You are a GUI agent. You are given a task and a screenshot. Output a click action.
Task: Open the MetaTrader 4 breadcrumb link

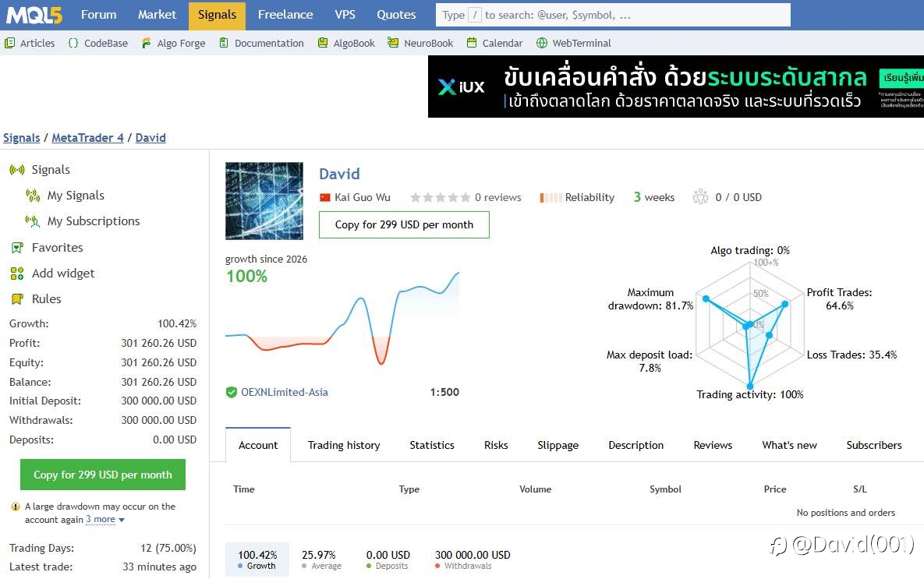87,138
